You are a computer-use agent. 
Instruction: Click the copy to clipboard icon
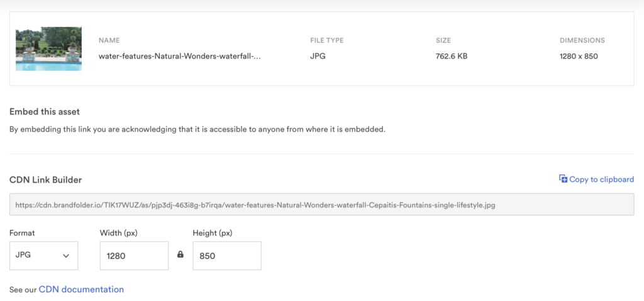click(x=563, y=179)
